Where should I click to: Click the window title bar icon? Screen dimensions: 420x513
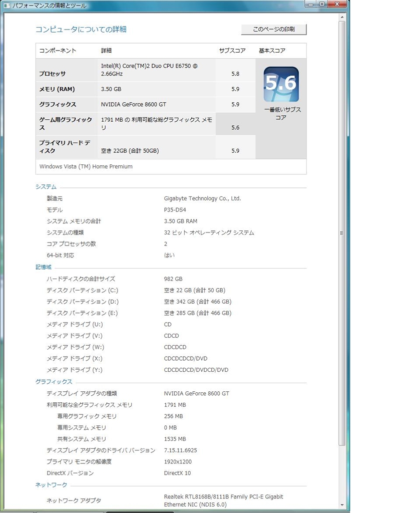coord(7,5)
